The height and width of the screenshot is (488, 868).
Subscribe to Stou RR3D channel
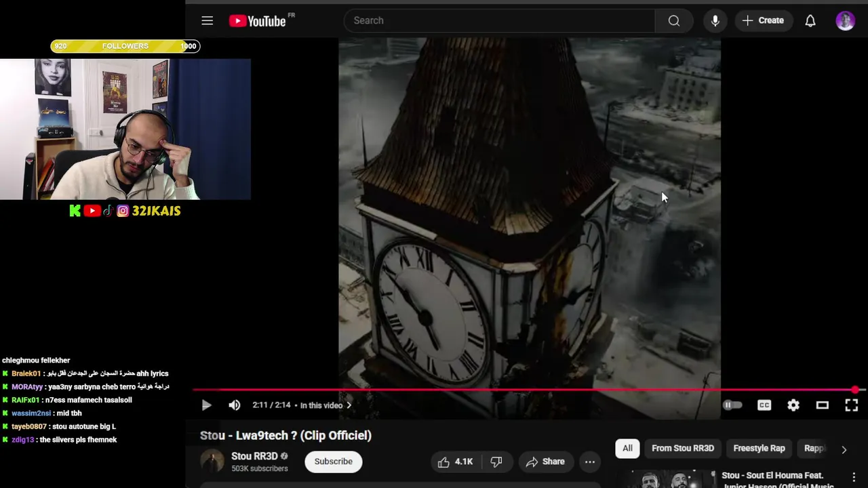(x=333, y=462)
